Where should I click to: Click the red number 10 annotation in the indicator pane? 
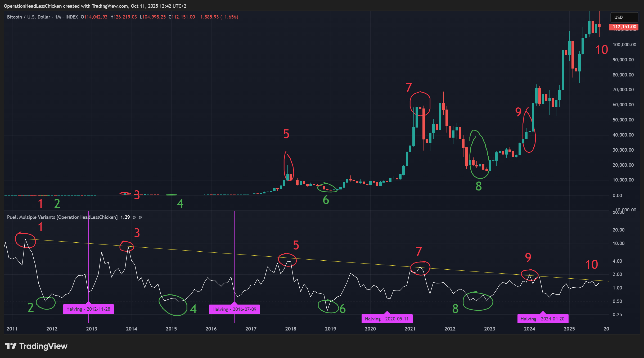[591, 265]
